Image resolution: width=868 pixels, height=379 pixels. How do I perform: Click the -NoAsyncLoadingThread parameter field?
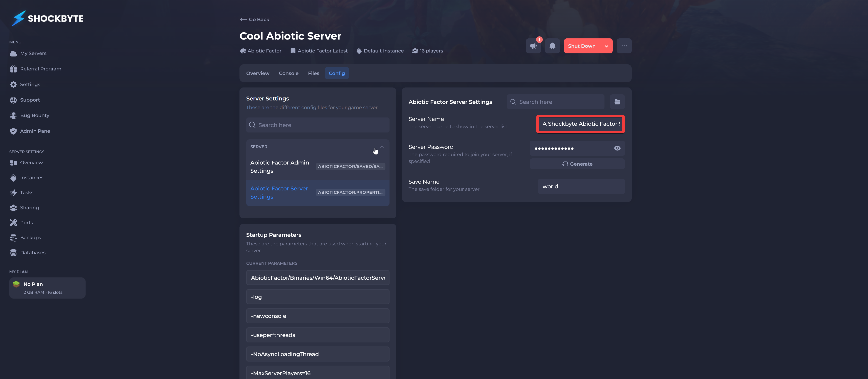point(318,354)
